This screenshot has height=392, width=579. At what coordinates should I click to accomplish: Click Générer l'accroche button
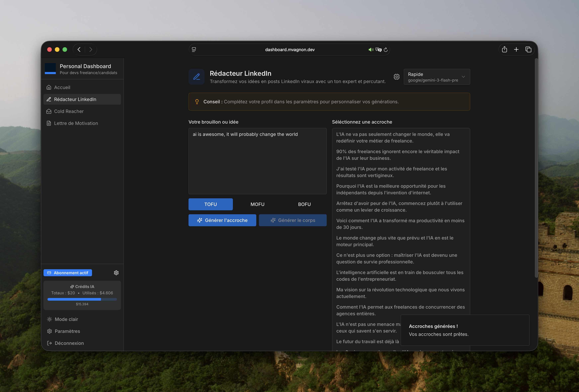tap(222, 220)
